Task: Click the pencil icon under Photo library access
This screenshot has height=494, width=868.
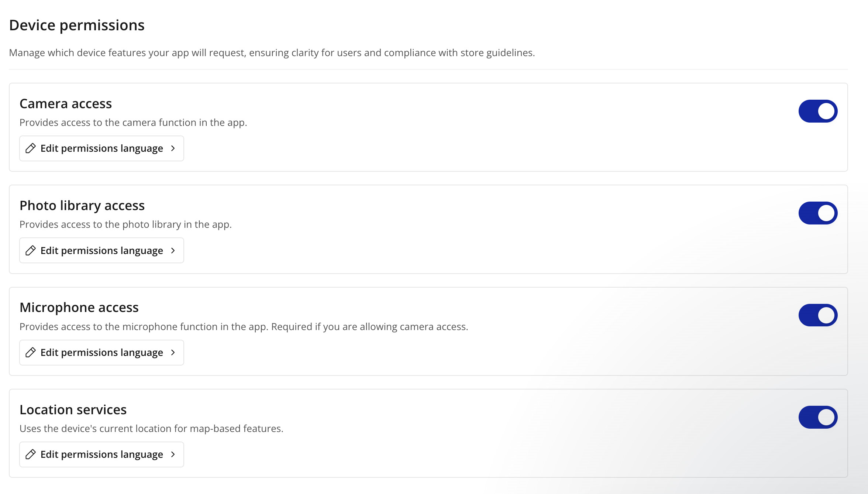Action: [x=31, y=251]
